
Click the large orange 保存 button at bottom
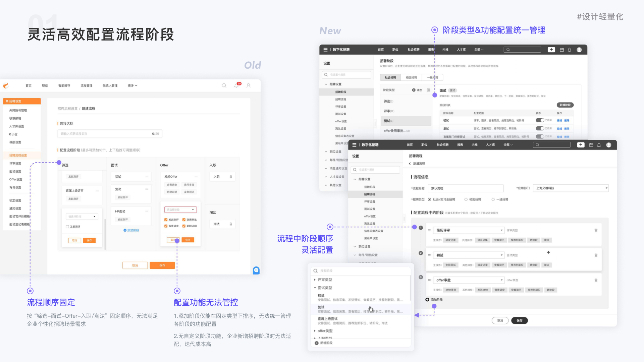162,265
